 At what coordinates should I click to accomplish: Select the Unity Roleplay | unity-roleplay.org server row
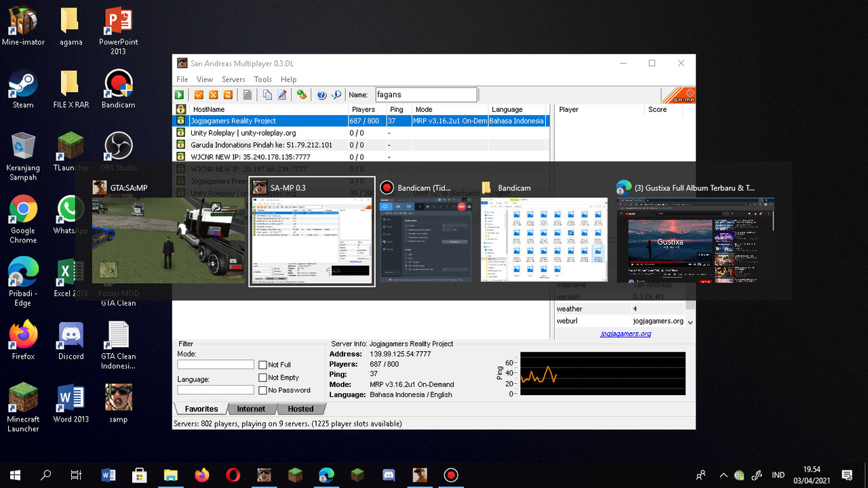[x=361, y=133]
